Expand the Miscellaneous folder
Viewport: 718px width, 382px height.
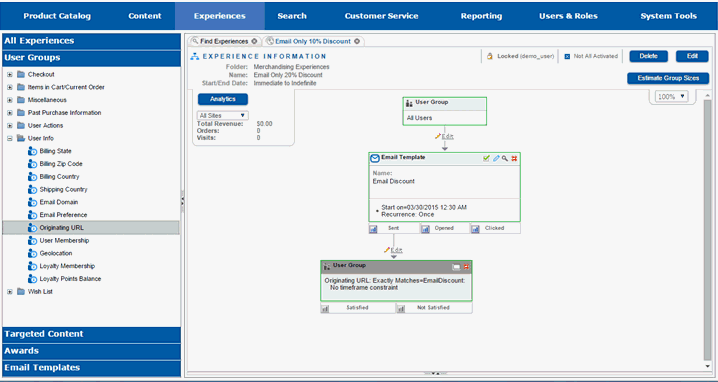(x=10, y=100)
